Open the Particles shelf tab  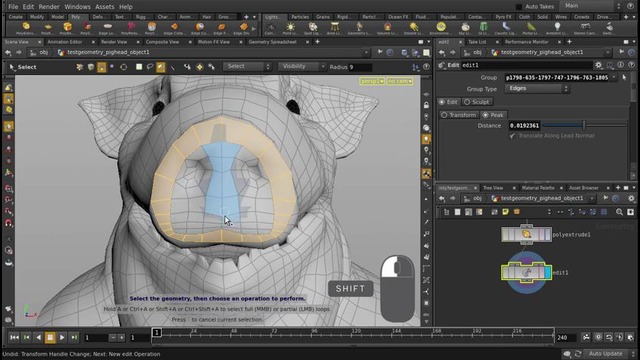coord(300,17)
